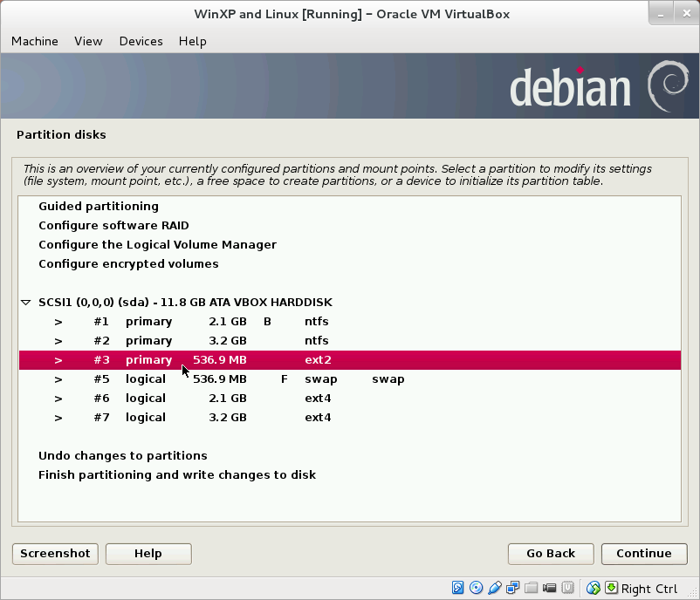This screenshot has width=700, height=600.
Task: Expand the #7 logical ext4 partition entry
Action: point(58,417)
